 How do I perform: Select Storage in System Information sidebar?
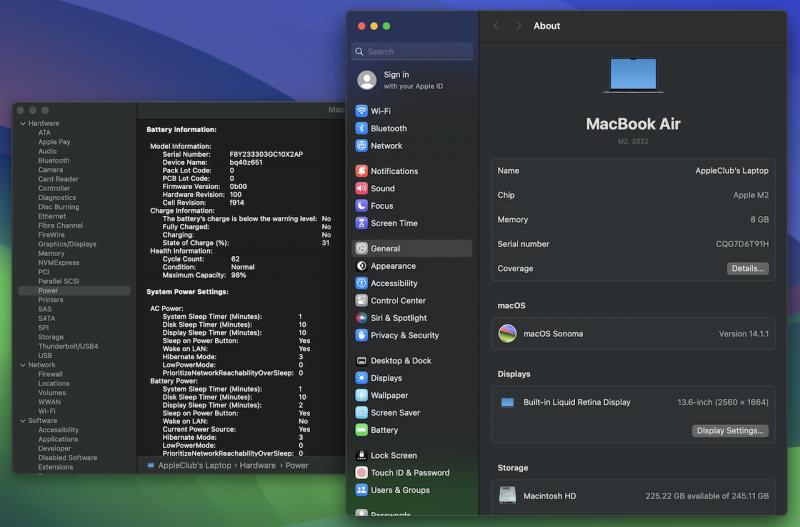[51, 337]
